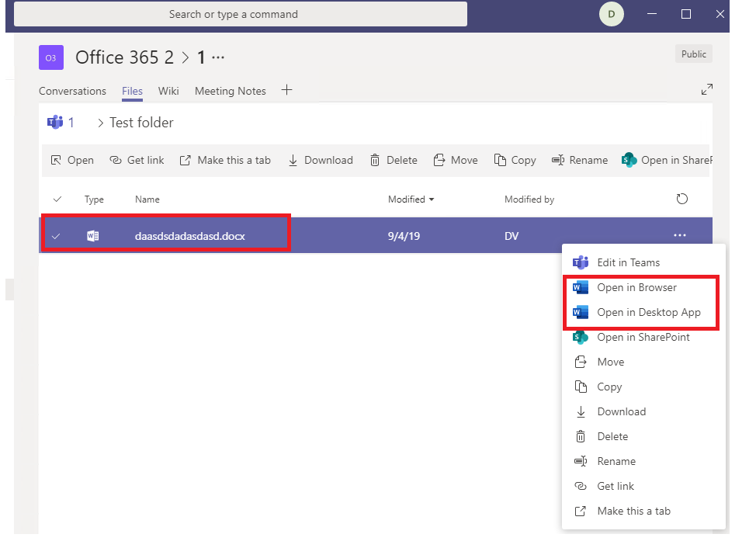Click SharePoint icon in context menu
Image resolution: width=756 pixels, height=548 pixels.
[581, 338]
